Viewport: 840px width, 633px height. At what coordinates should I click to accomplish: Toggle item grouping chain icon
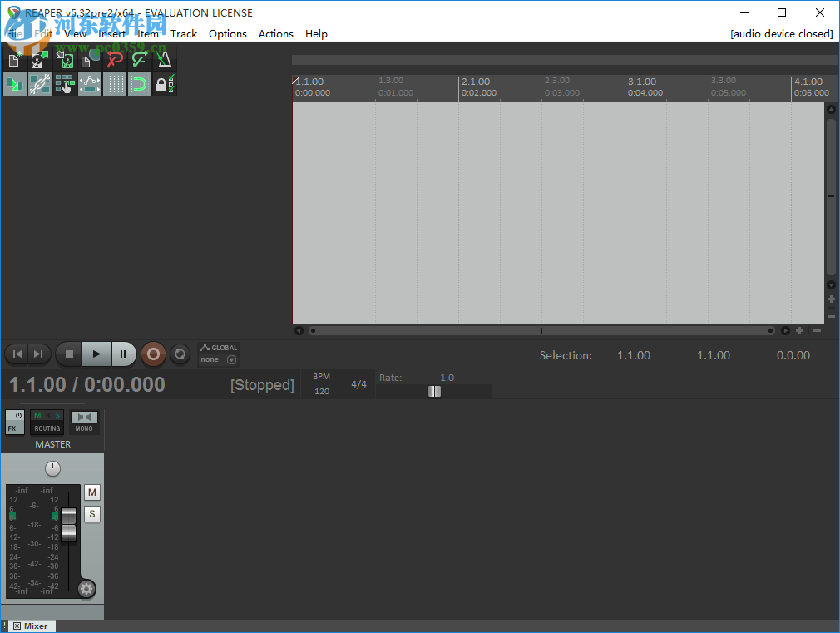[x=40, y=84]
